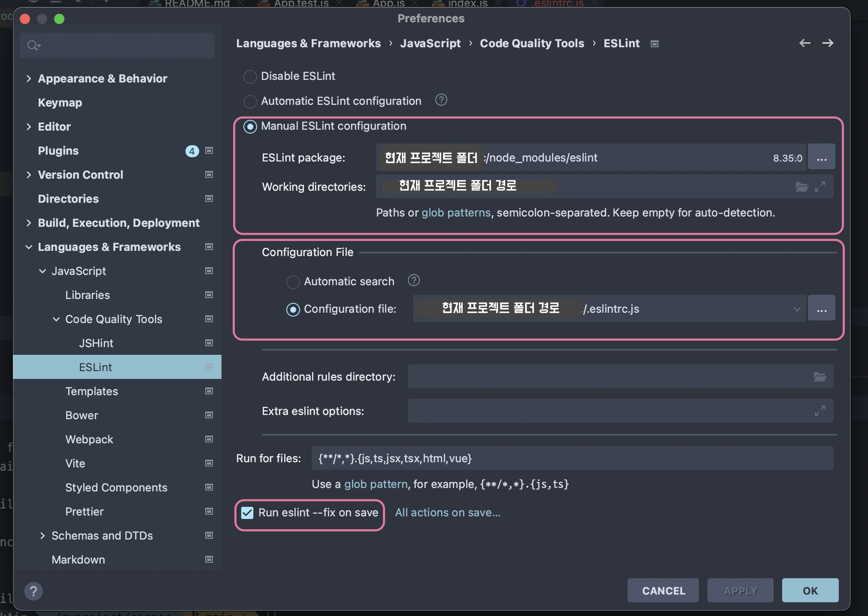Open Prettier settings in sidebar
868x616 pixels.
85,512
